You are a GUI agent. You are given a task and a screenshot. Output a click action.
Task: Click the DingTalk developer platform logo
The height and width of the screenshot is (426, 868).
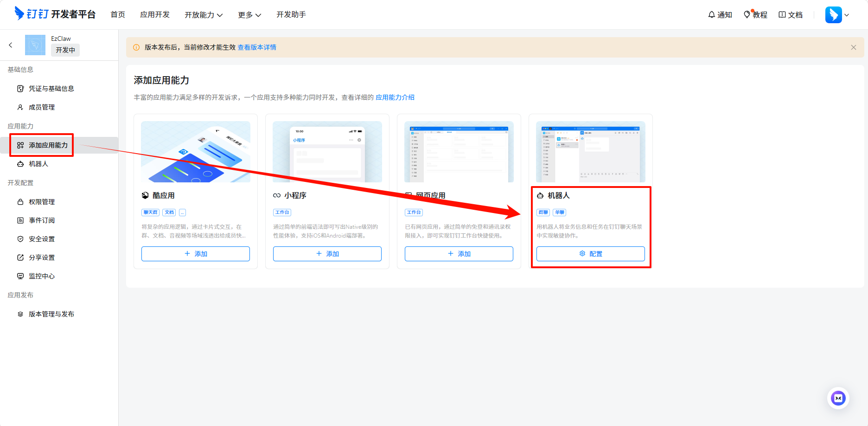[55, 14]
